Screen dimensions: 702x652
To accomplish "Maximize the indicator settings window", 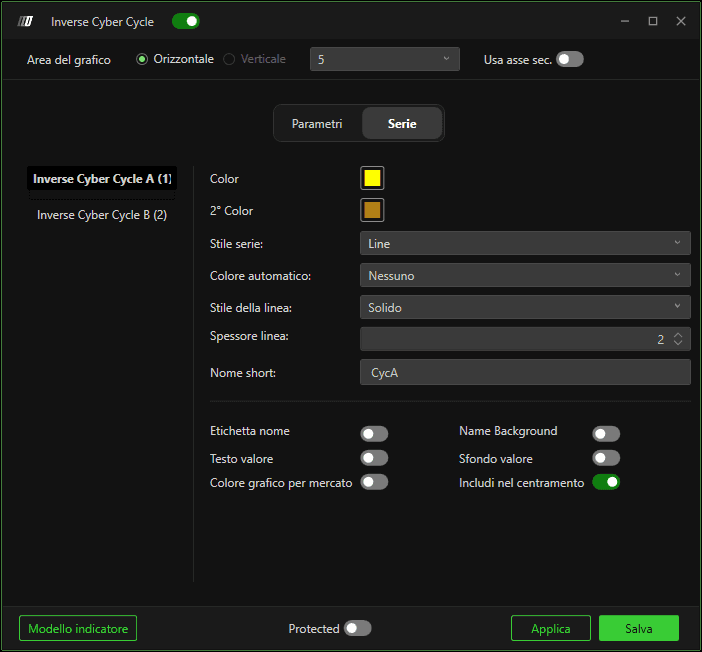I will tap(653, 21).
